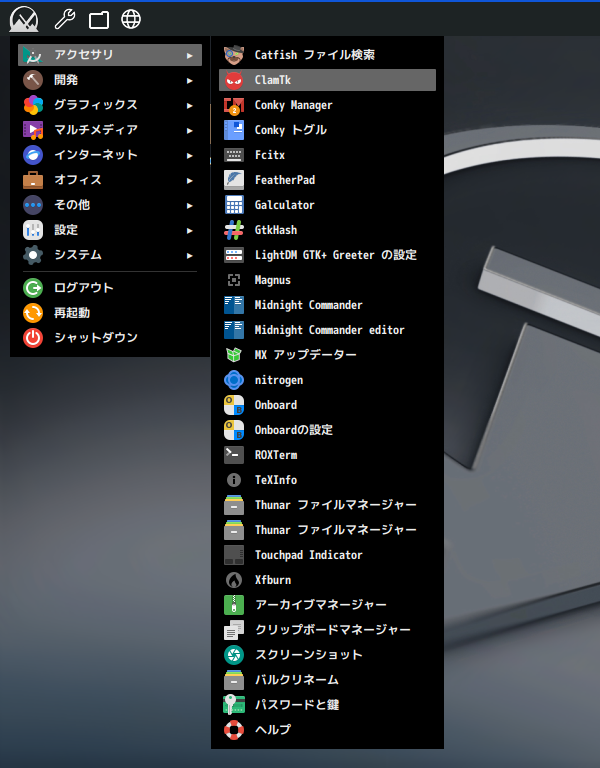Expand the オフィス submenu arrow
Viewport: 600px width, 768px height.
tap(190, 180)
